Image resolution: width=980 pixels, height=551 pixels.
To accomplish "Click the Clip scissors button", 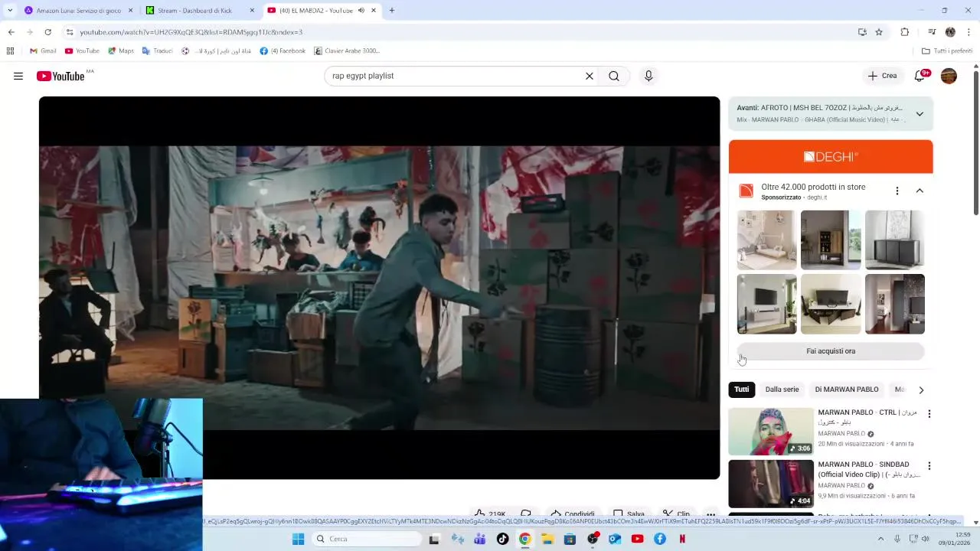I will click(x=677, y=514).
